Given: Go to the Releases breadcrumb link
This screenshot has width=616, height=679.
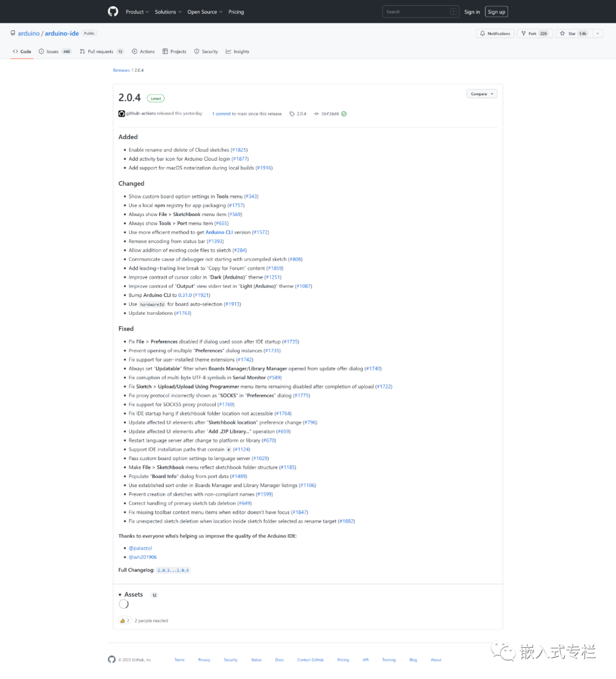Looking at the screenshot, I should (121, 70).
